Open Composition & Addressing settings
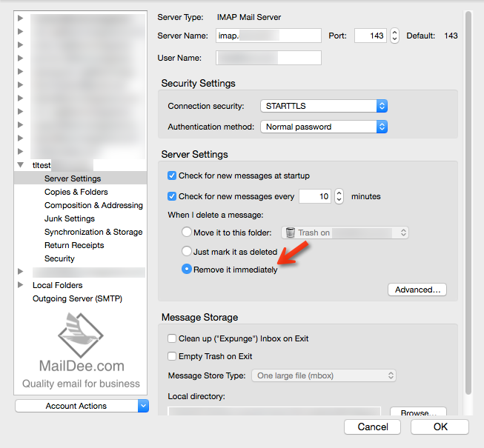The image size is (484, 448). (x=93, y=205)
